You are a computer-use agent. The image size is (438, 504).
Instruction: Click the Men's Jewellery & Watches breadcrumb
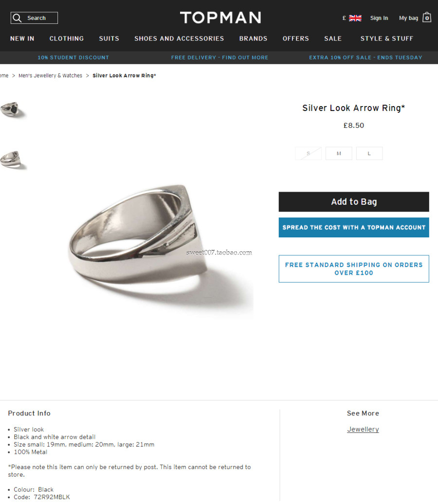[50, 75]
